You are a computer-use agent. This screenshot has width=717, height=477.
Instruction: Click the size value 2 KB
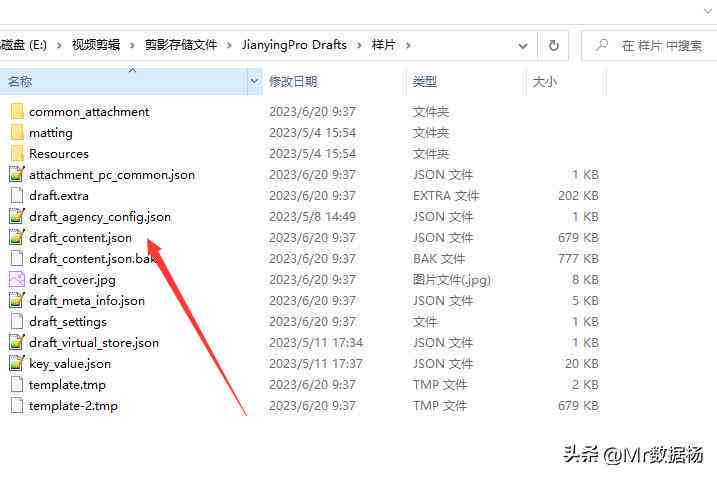(x=585, y=385)
